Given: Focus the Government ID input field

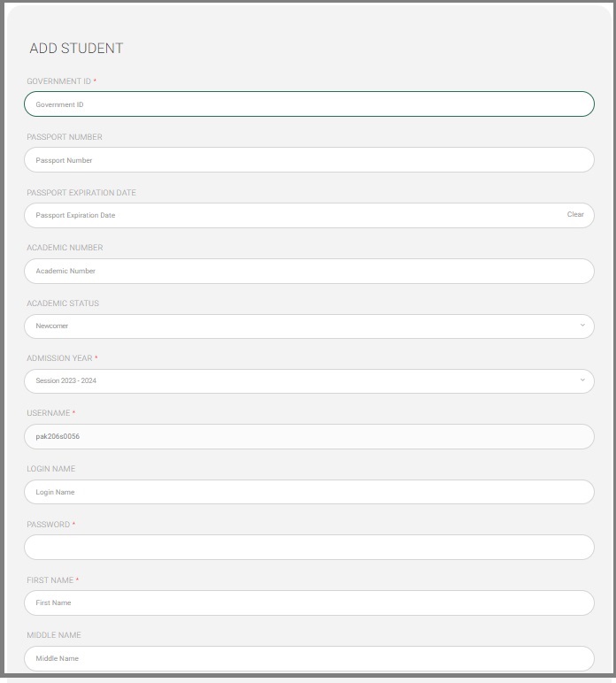Looking at the screenshot, I should (x=309, y=104).
